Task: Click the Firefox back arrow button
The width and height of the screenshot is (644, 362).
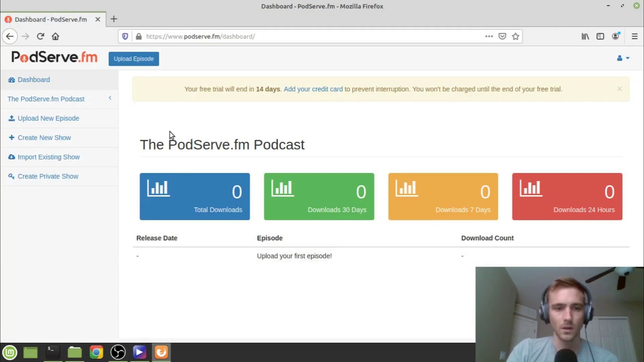Action: coord(10,36)
